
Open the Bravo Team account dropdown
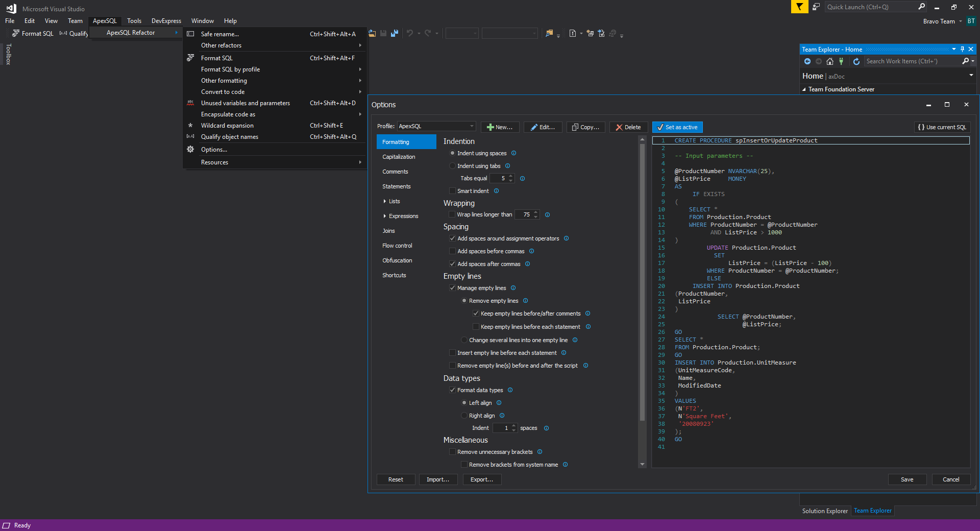click(x=961, y=21)
